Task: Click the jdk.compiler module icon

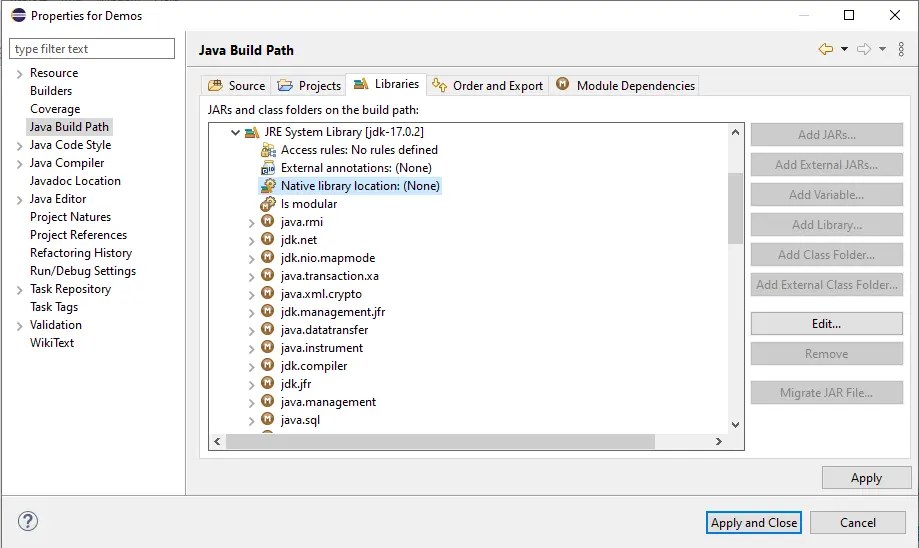Action: click(x=267, y=365)
